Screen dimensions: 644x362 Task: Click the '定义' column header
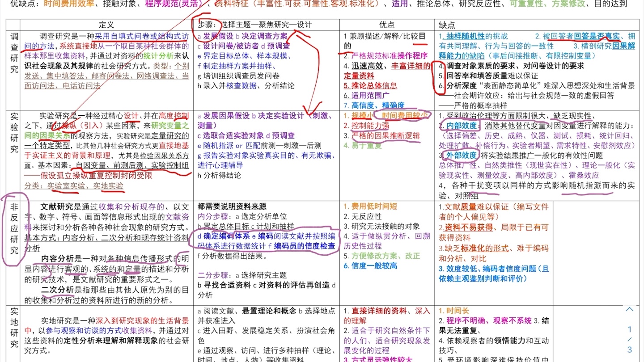coord(106,25)
